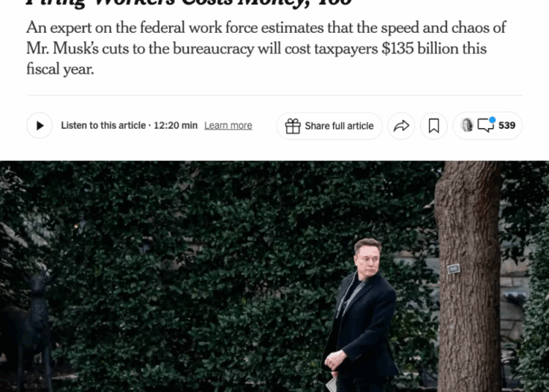
Task: Open the Learn more link
Action: tap(228, 126)
